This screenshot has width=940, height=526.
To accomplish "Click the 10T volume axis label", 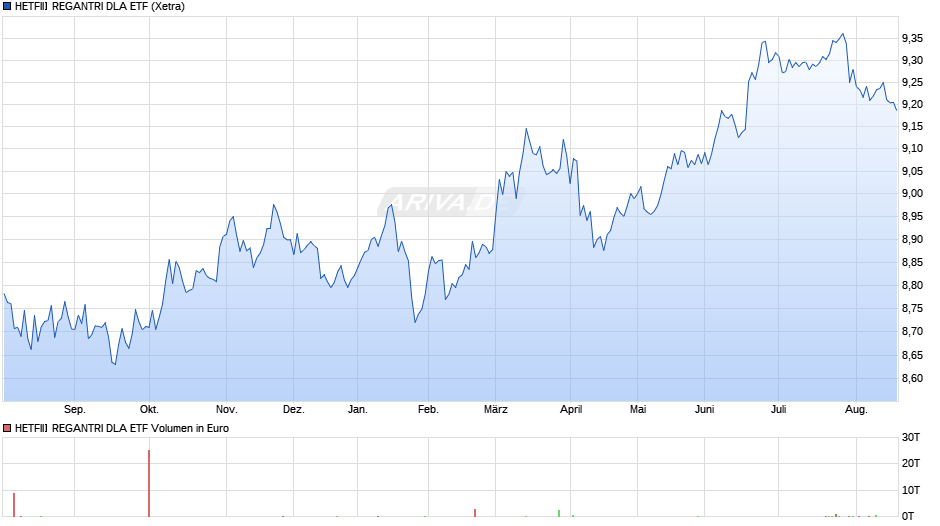I will (911, 490).
